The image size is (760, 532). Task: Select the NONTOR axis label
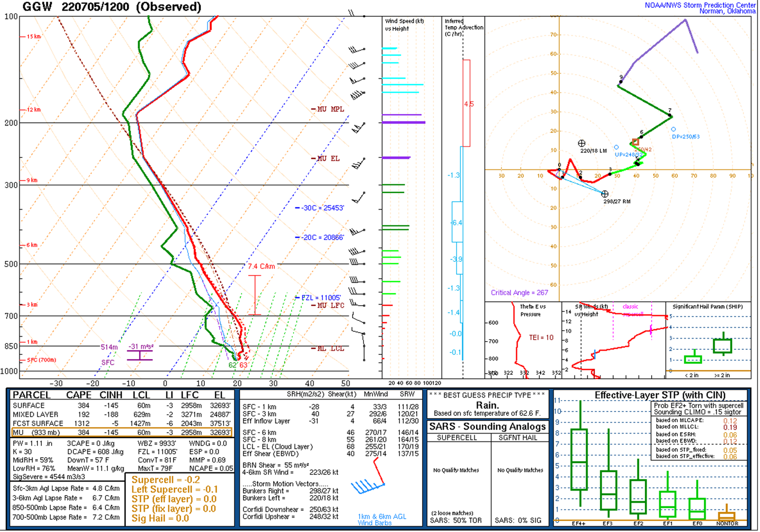click(727, 524)
